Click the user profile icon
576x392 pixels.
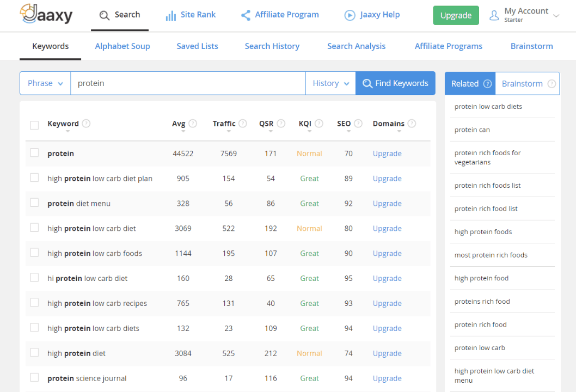click(x=494, y=15)
